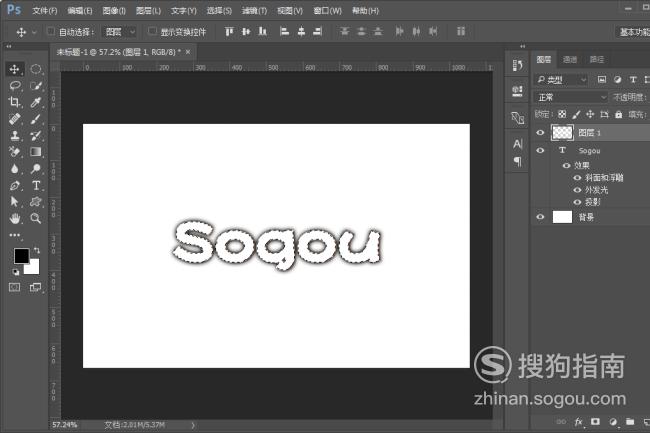Hide the 背景 layer
This screenshot has width=650, height=433.
[x=540, y=217]
